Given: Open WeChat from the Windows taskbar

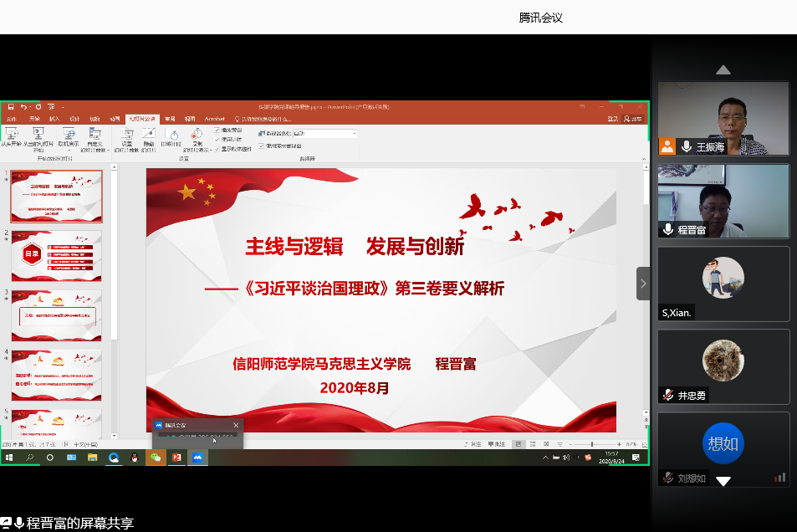Looking at the screenshot, I should (x=155, y=458).
